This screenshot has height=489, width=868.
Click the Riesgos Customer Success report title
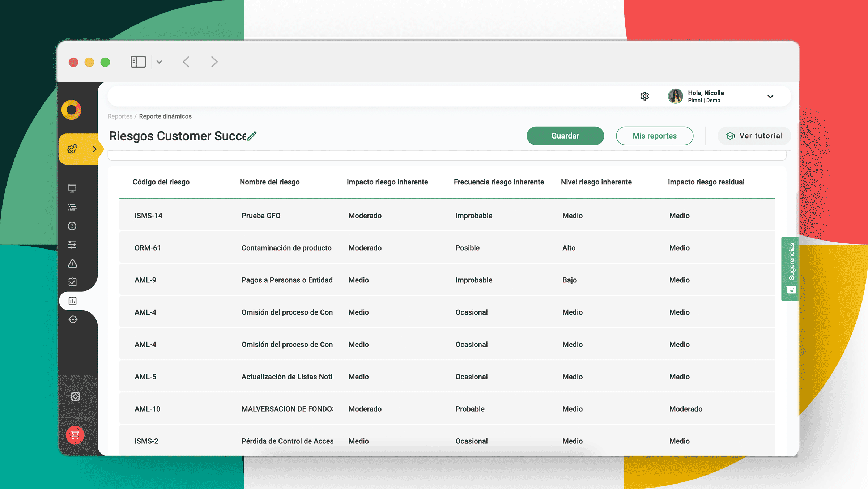click(x=178, y=136)
